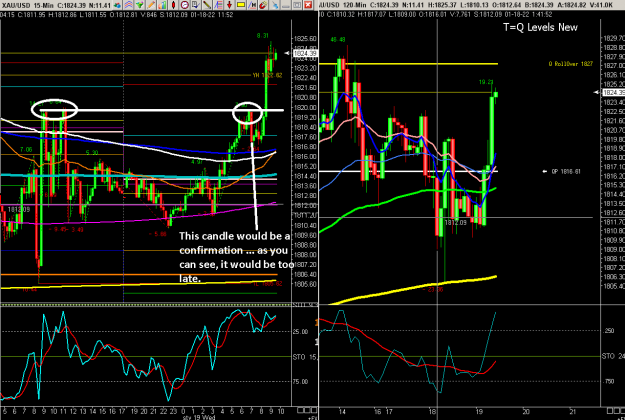Click date 14 on the 120-Min time axis
Screen dimensions: 625x420
[x=342, y=412]
